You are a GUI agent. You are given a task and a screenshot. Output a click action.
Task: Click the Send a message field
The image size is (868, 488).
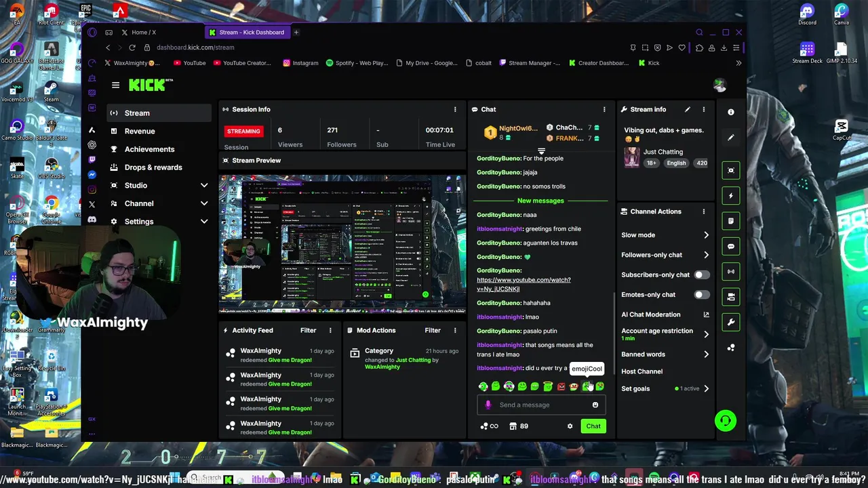[x=541, y=405]
